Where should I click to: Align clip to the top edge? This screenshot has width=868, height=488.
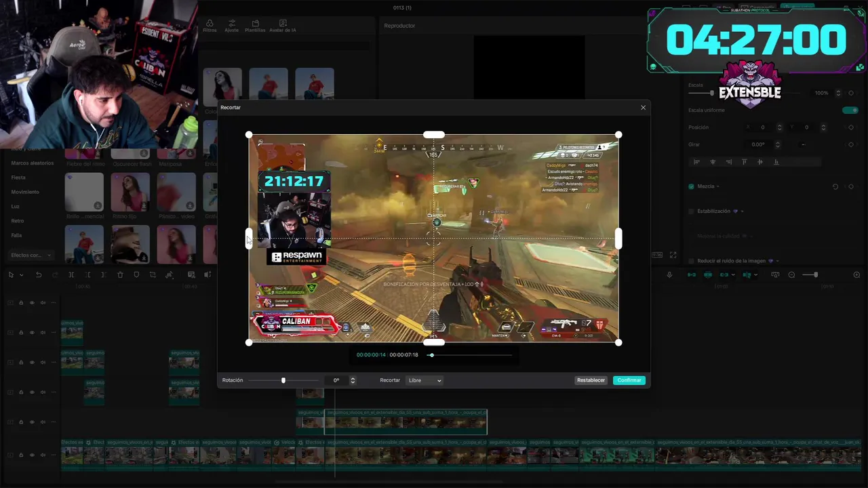click(x=745, y=162)
